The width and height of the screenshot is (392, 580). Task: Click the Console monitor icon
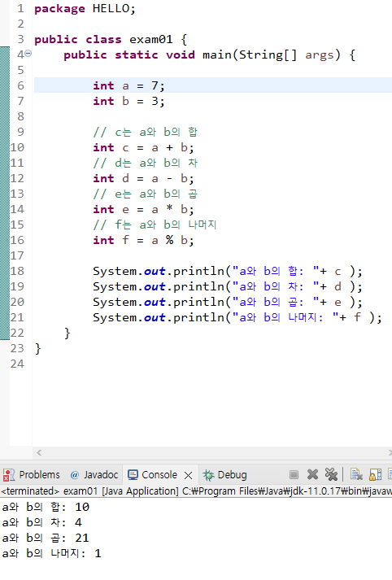pos(133,474)
